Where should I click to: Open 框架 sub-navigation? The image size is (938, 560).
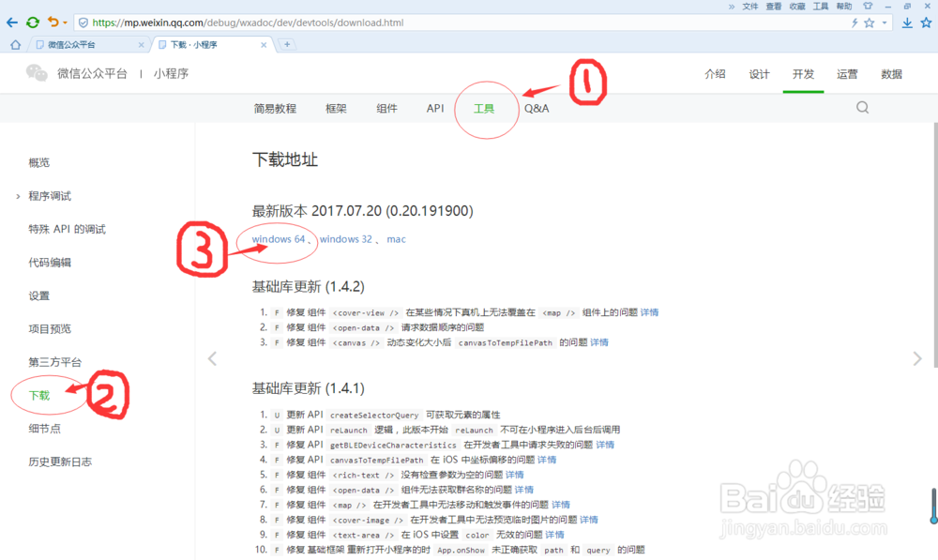336,108
